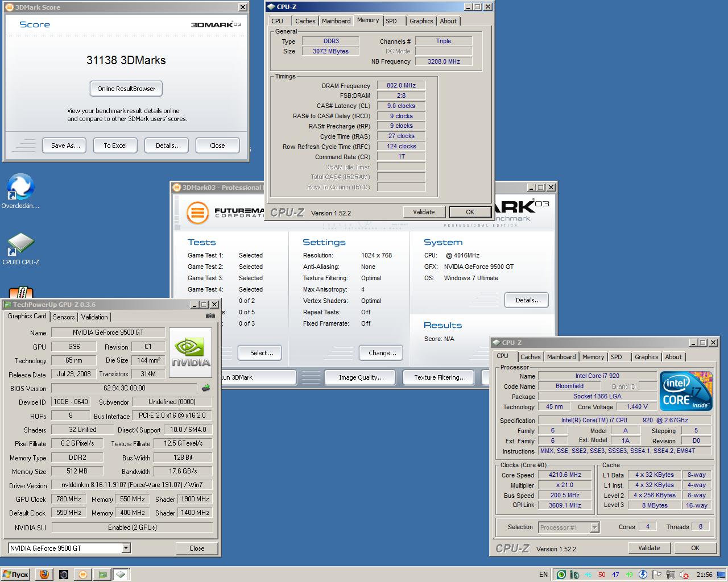Click the green circular tray icon

click(x=561, y=575)
